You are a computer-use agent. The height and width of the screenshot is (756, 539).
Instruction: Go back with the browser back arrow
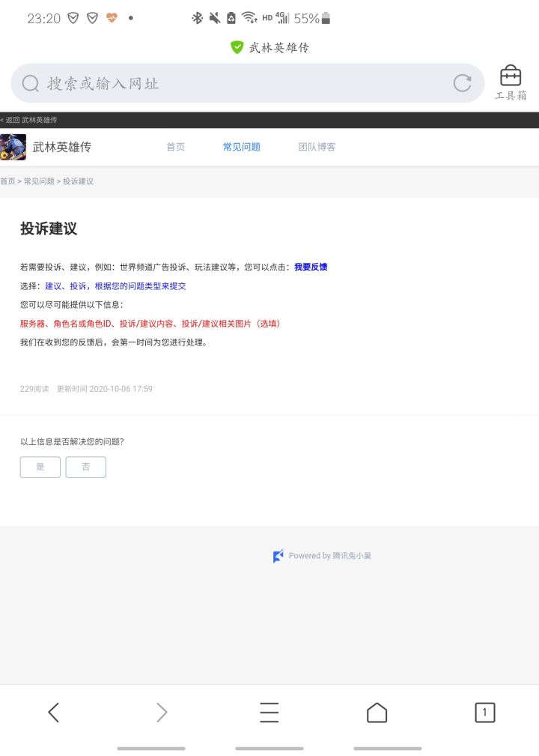pyautogui.click(x=53, y=712)
